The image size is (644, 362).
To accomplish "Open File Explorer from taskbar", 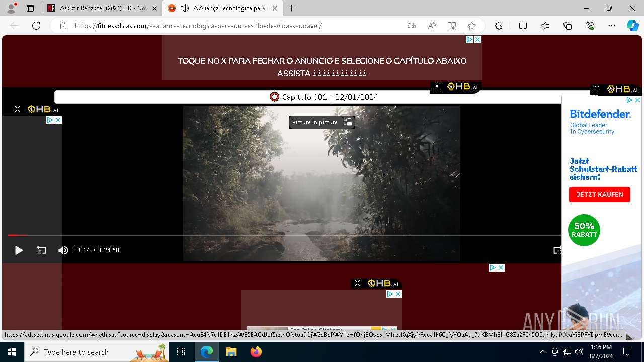I will coord(231,352).
